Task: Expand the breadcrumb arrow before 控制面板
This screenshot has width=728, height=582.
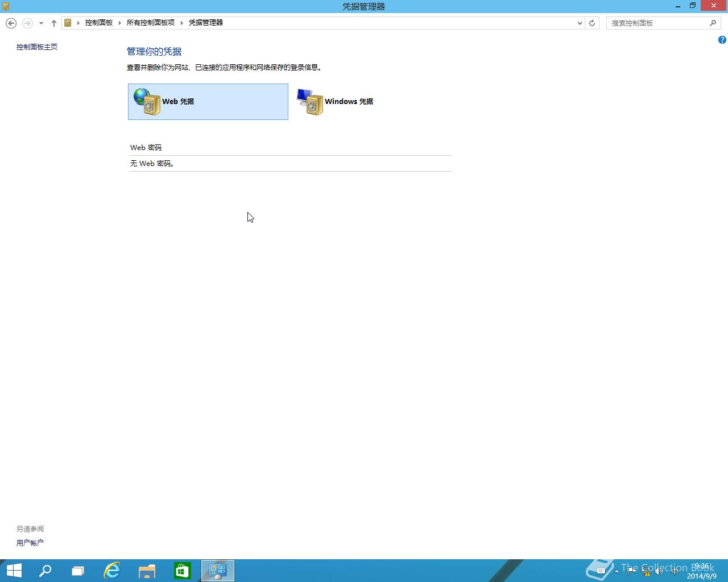Action: click(x=78, y=23)
